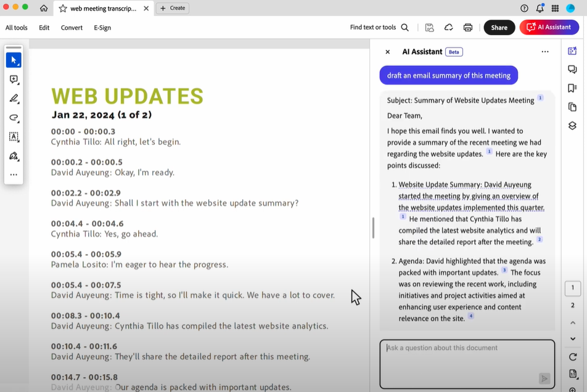Click the page-down chevron on right sidebar
Screen dimensions: 587x392
point(573,338)
